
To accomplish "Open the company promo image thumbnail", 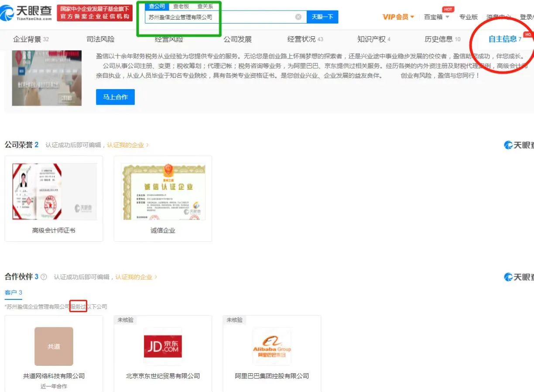I will click(47, 78).
